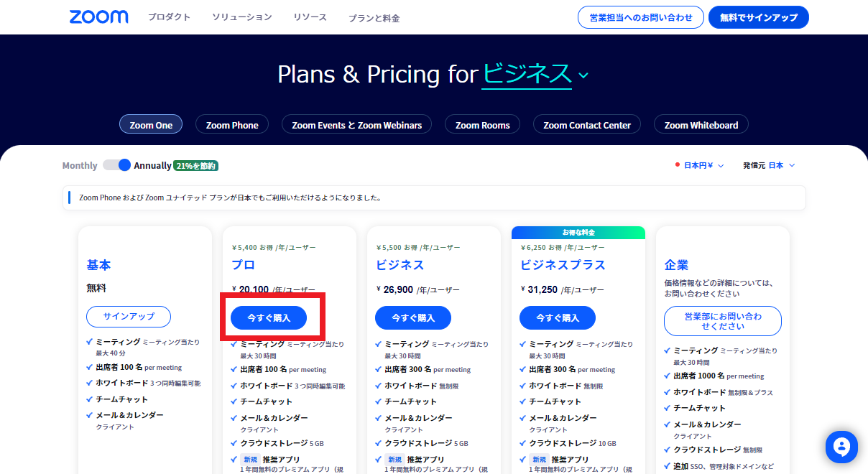
Task: Select the Zoom Events と Zoom Webinars tab
Action: coord(357,124)
